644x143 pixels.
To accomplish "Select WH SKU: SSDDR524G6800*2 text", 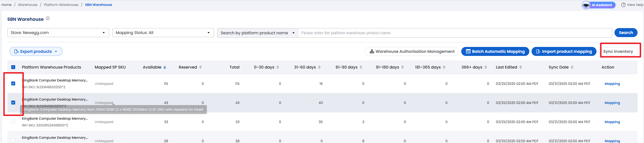I will (x=45, y=125).
